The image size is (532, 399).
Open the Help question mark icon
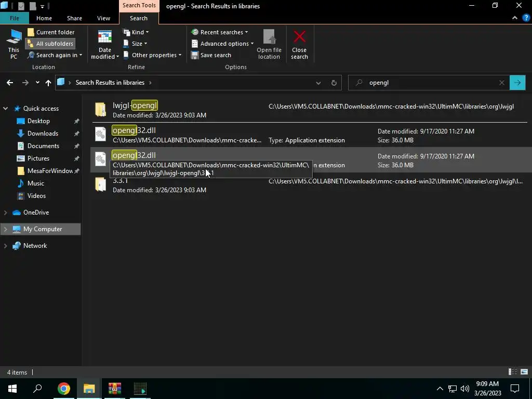click(526, 18)
